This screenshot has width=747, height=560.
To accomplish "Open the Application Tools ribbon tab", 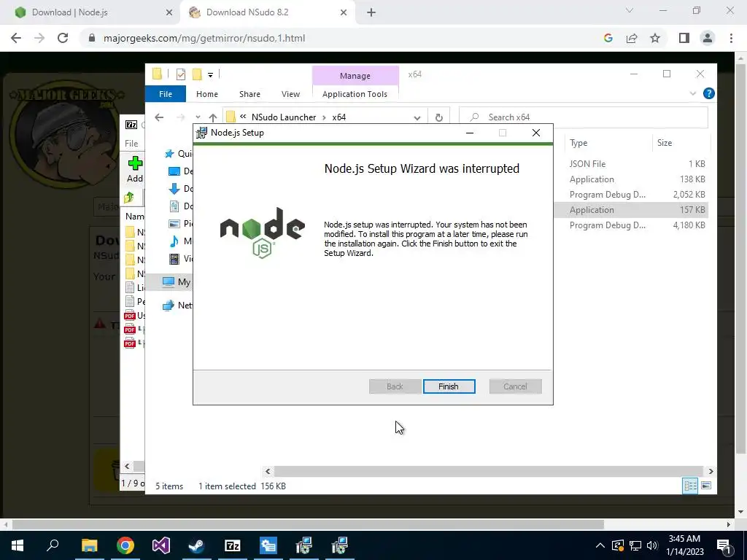I will (x=355, y=94).
